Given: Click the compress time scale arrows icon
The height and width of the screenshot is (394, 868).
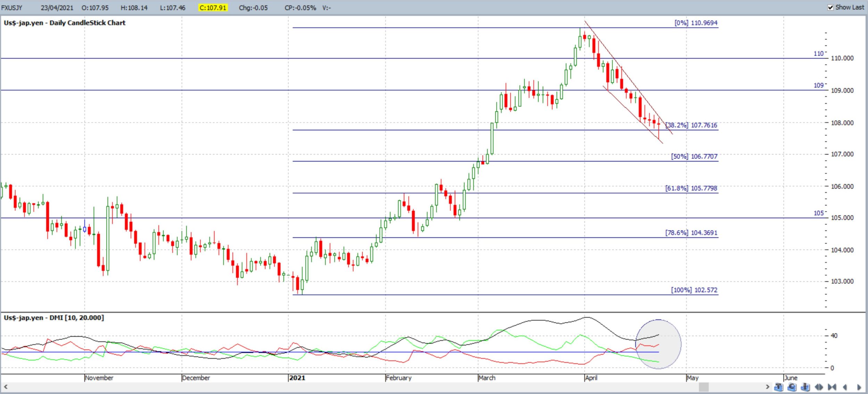Looking at the screenshot, I should pos(832,387).
